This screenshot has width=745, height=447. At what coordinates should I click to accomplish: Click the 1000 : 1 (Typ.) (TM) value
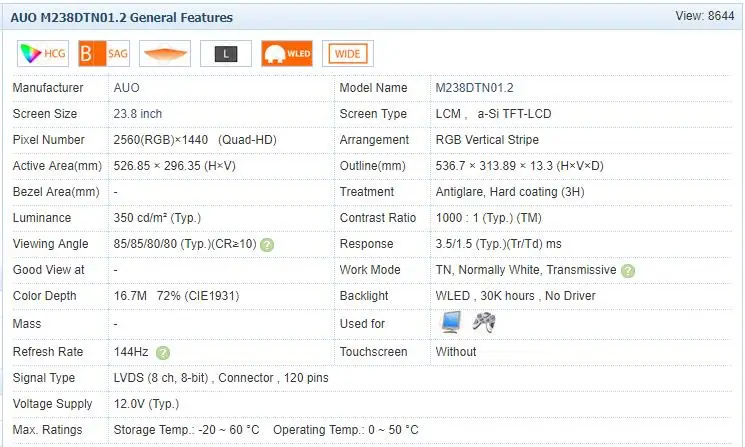tap(488, 218)
